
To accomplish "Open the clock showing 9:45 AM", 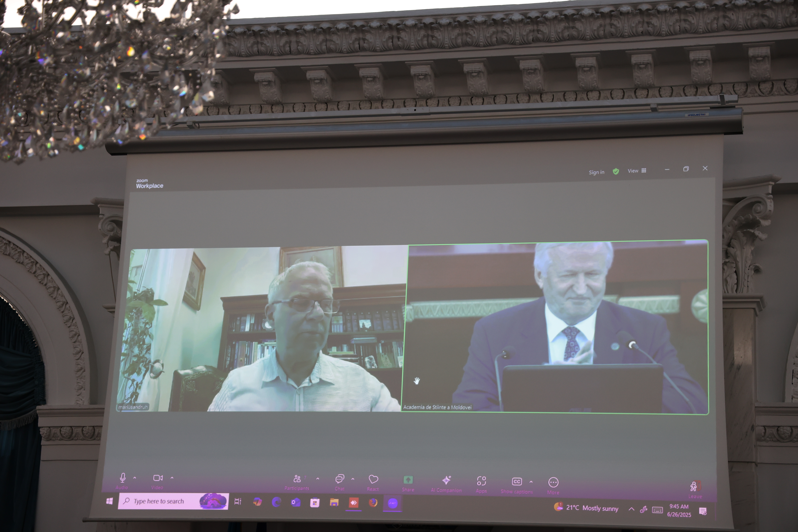I will [679, 510].
